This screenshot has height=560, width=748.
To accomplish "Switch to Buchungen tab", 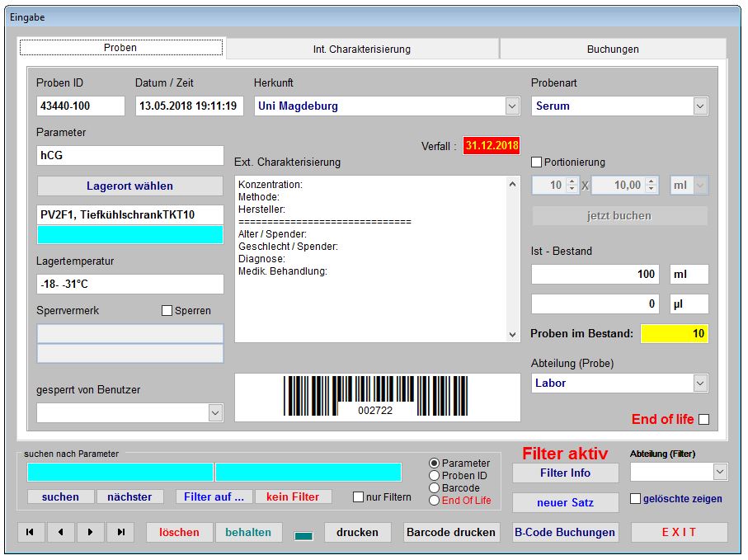I will tap(613, 49).
